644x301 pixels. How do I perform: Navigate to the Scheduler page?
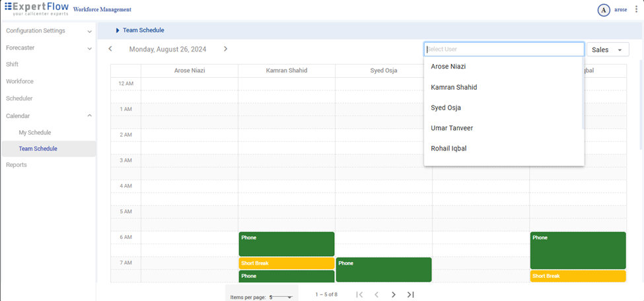tap(19, 98)
